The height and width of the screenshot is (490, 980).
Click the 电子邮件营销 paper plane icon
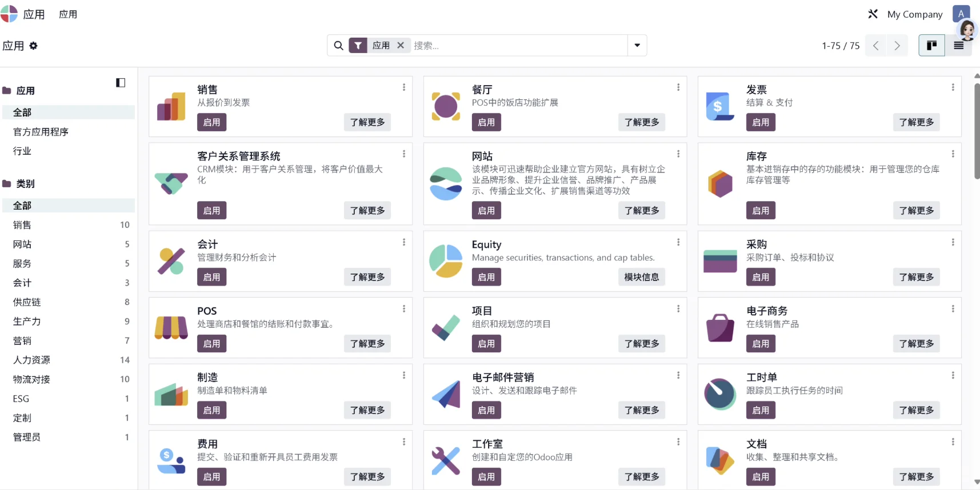pos(446,394)
